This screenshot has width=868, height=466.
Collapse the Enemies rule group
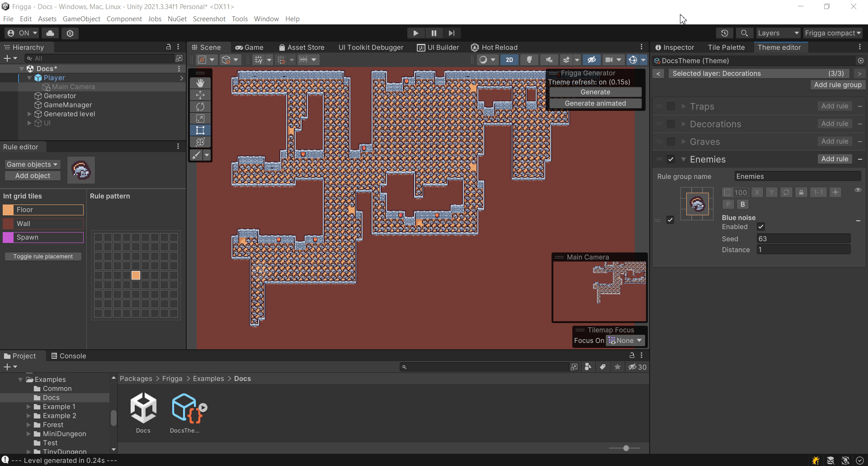click(x=684, y=159)
